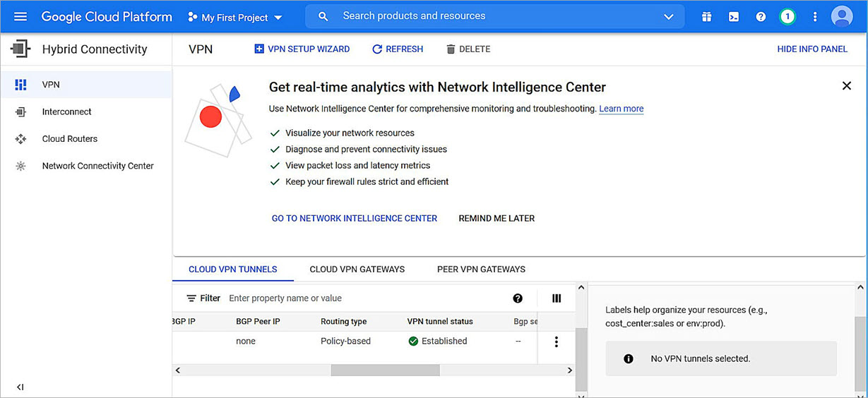Open the tunnel row's three-dot actions menu
The width and height of the screenshot is (868, 398).
point(557,342)
